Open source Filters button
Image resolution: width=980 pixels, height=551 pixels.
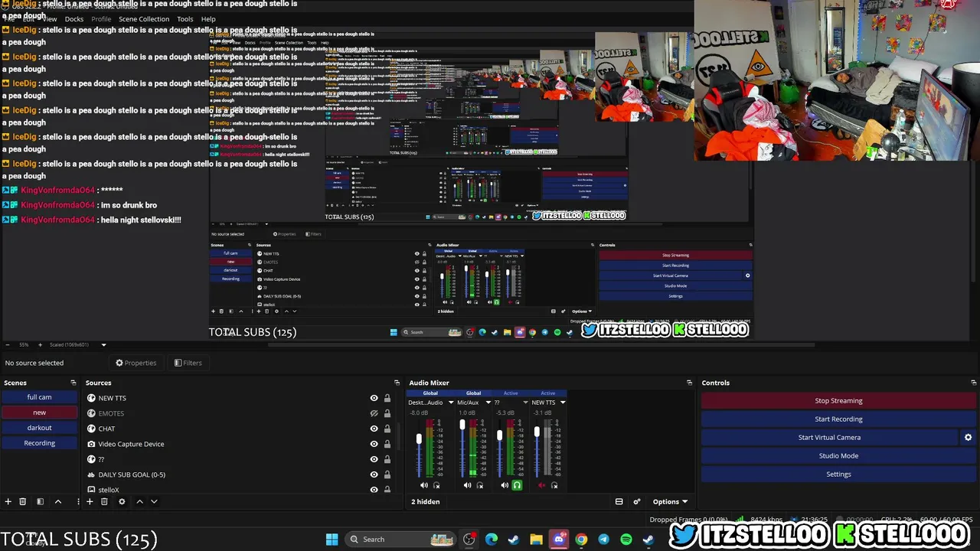tap(188, 363)
